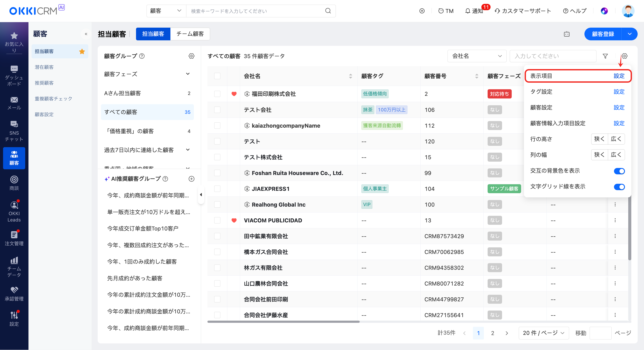Toggle 文字グリッド線を表示 switch
Viewport: 644px width, 350px height.
[619, 187]
